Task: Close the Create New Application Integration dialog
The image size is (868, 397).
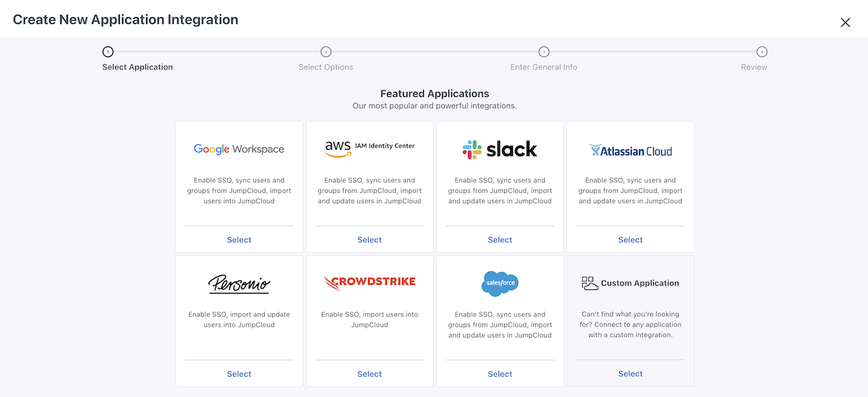Action: [x=845, y=22]
